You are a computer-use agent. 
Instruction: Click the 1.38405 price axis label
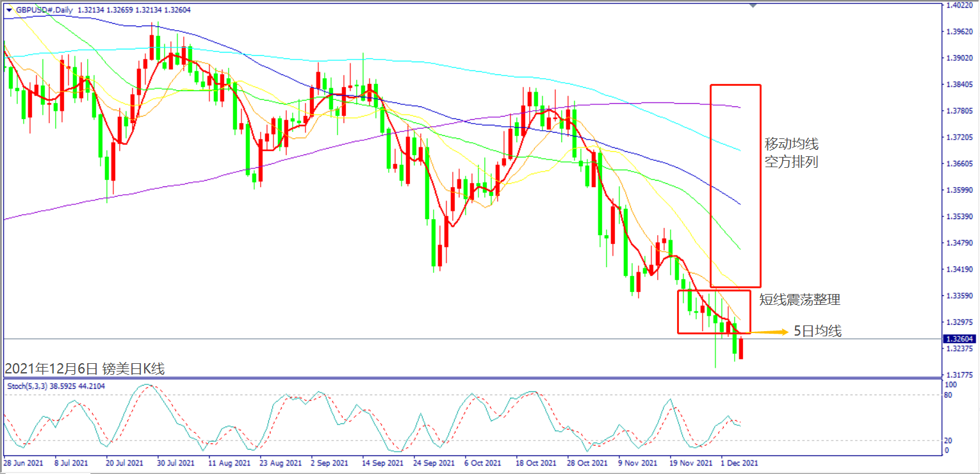960,85
